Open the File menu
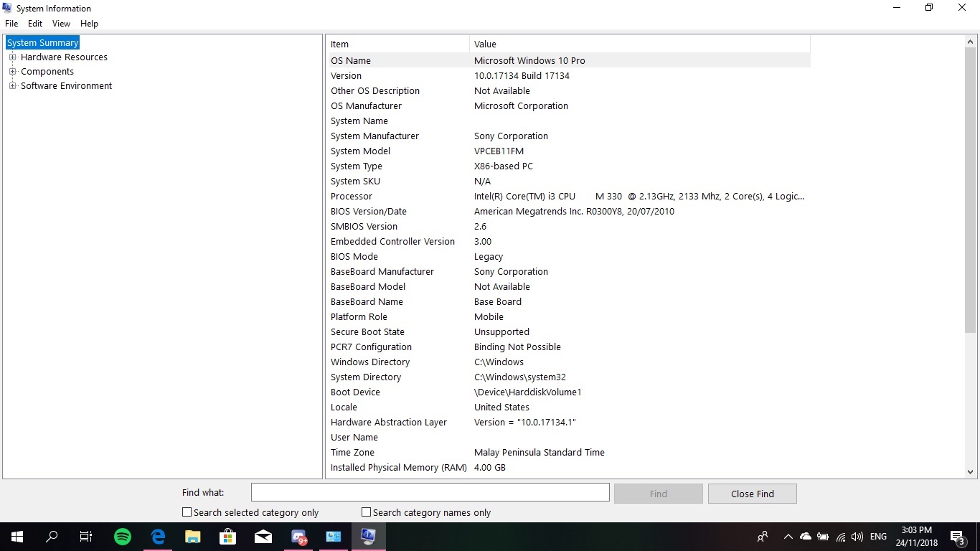The width and height of the screenshot is (980, 551). [11, 24]
